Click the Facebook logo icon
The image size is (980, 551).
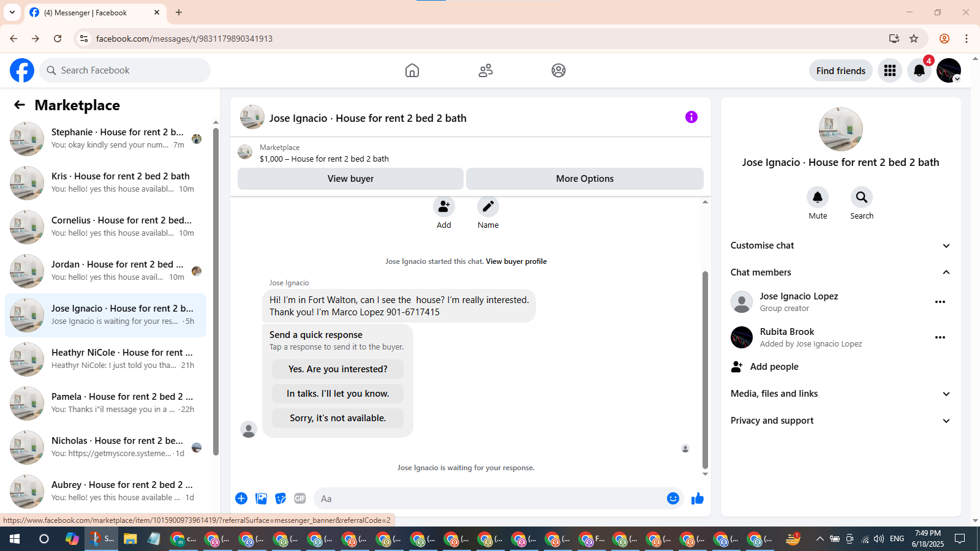(22, 70)
